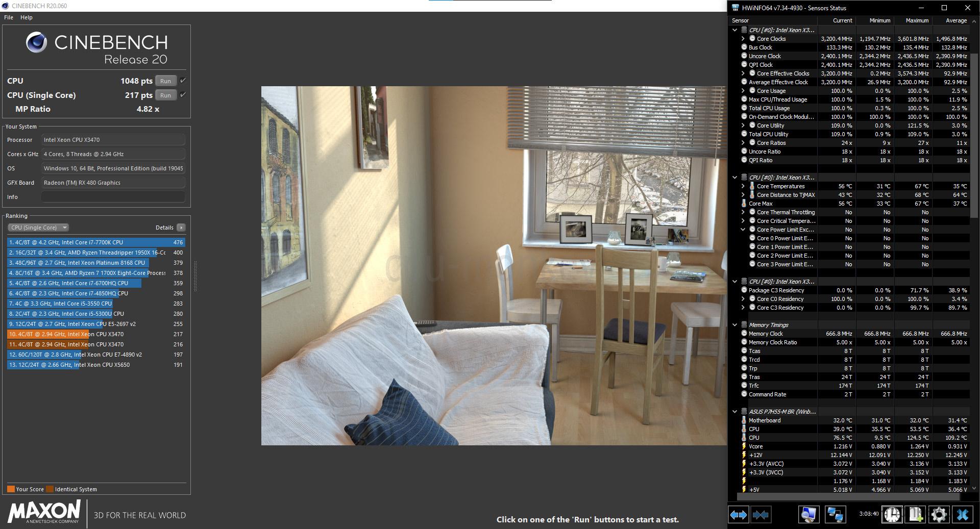Click the Cinebench title bar app icon
980x529 pixels.
tap(5, 6)
